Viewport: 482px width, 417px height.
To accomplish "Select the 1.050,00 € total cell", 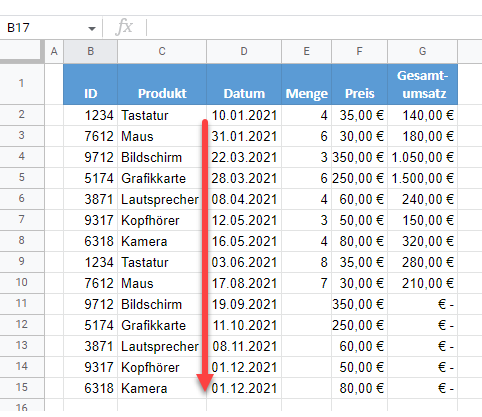I will click(422, 157).
